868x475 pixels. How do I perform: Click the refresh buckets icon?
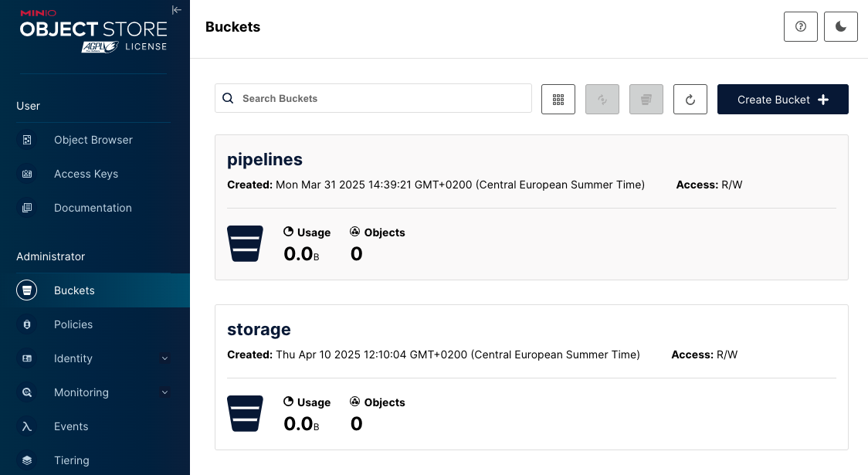point(690,100)
